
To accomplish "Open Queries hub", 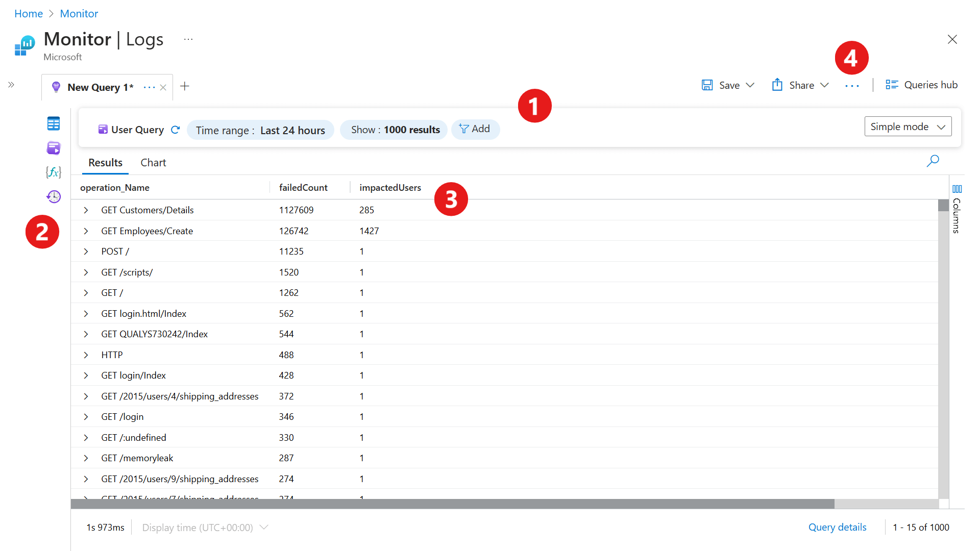I will [x=922, y=85].
